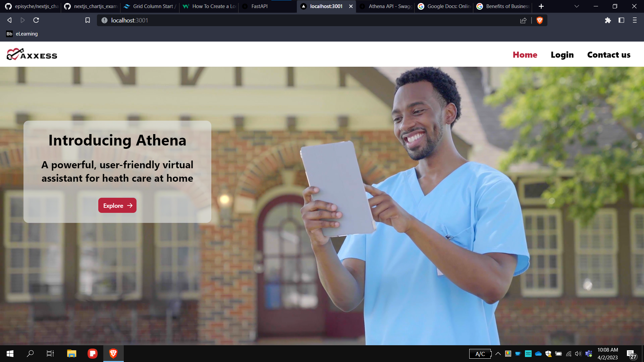Open File Explorer from the taskbar
The width and height of the screenshot is (644, 362).
pos(71,354)
